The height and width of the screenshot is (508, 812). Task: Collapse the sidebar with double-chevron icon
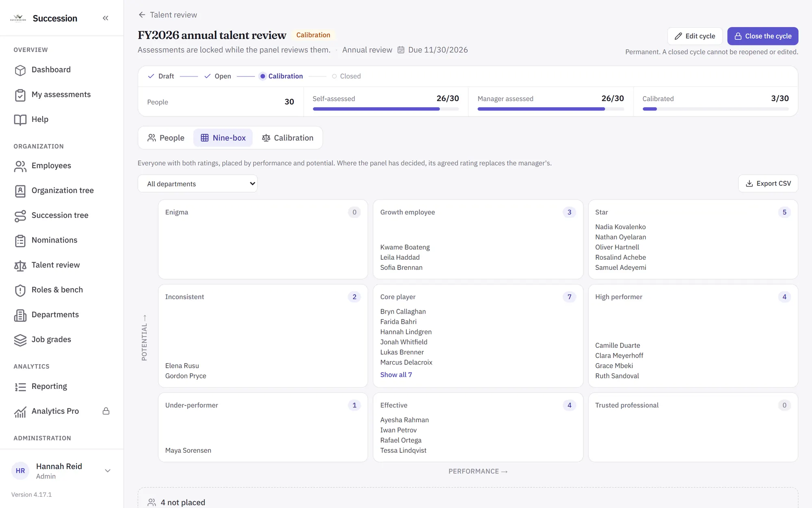click(x=106, y=18)
